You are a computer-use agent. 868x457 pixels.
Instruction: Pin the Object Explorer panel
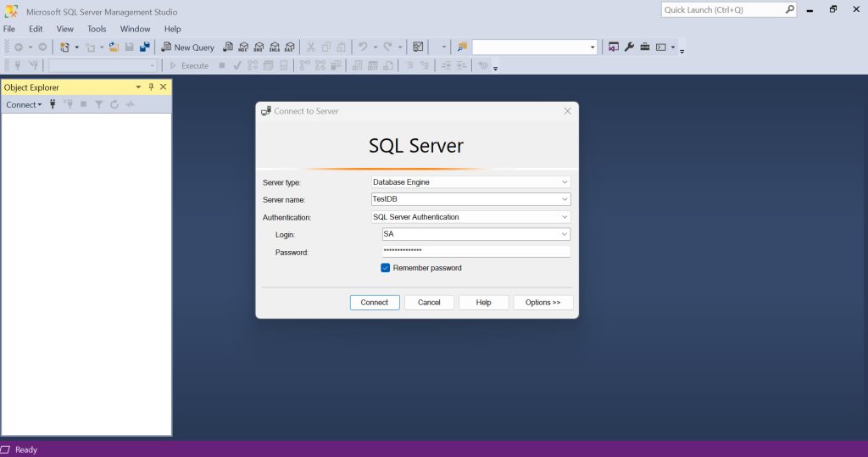point(151,87)
